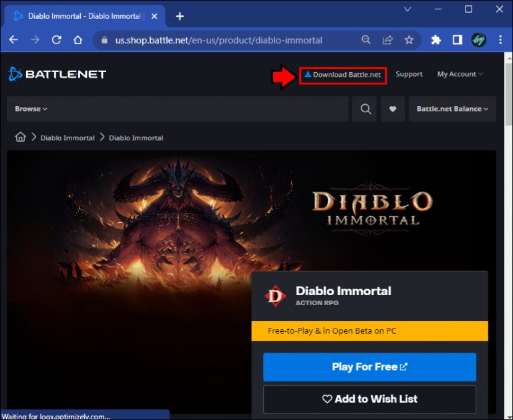Bookmark this tab with the star

pyautogui.click(x=409, y=40)
